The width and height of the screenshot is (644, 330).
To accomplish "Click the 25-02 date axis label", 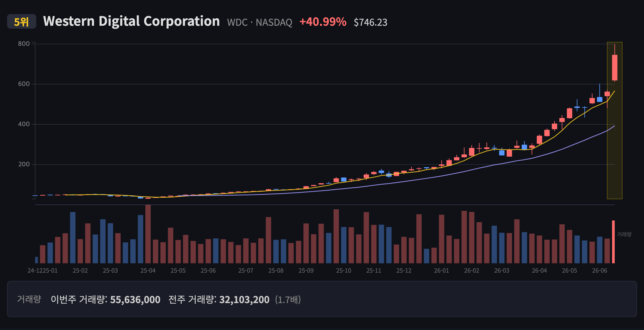I will [x=80, y=271].
